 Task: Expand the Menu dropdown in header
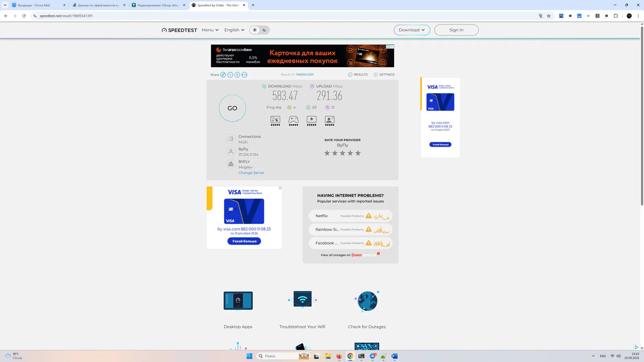[210, 30]
